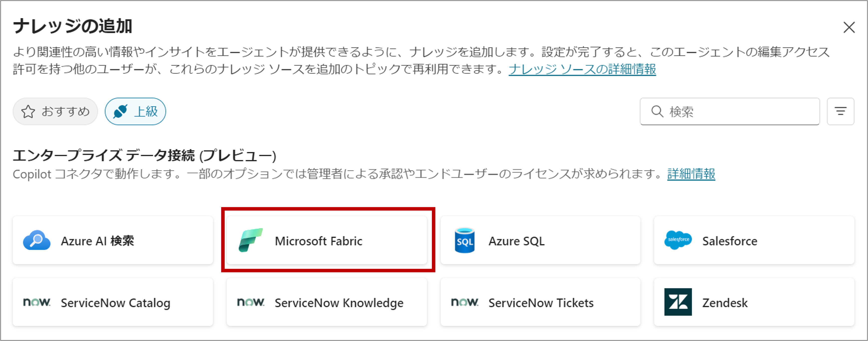
Task: Click the Azure SQL database icon
Action: [464, 240]
